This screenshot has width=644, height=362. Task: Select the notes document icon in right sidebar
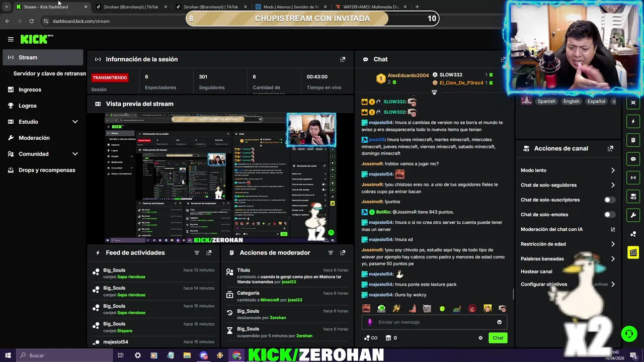click(x=633, y=140)
